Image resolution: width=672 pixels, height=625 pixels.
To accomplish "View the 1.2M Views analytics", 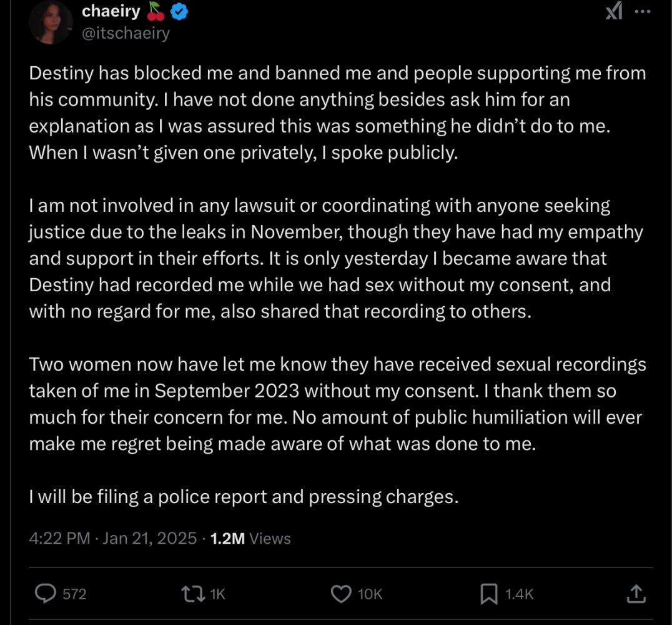I will [250, 538].
